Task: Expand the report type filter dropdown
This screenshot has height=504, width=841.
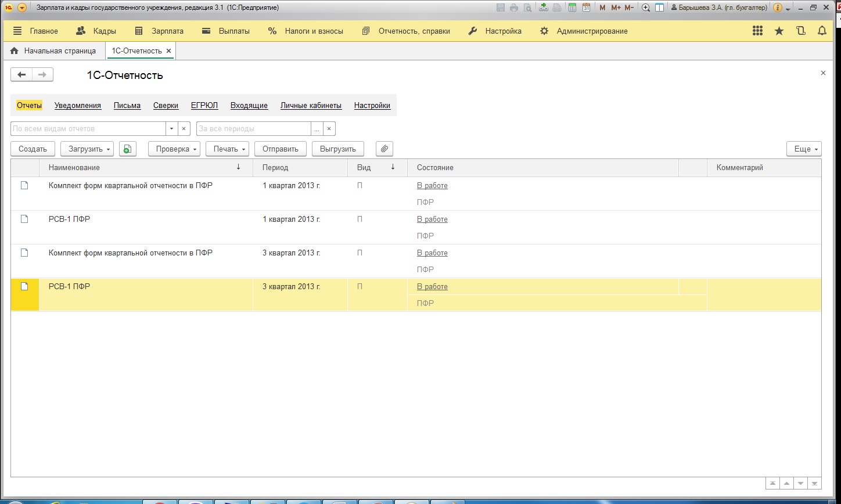Action: pos(171,129)
